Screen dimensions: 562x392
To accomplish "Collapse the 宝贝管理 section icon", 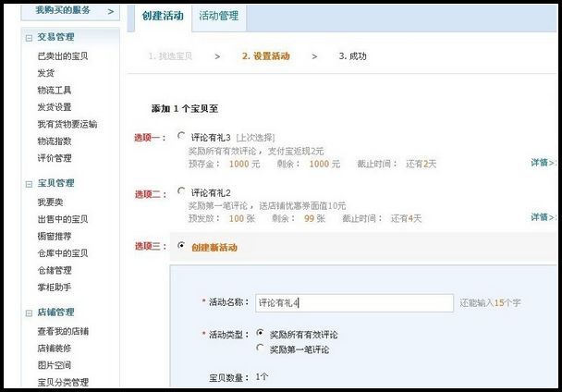I will point(29,183).
